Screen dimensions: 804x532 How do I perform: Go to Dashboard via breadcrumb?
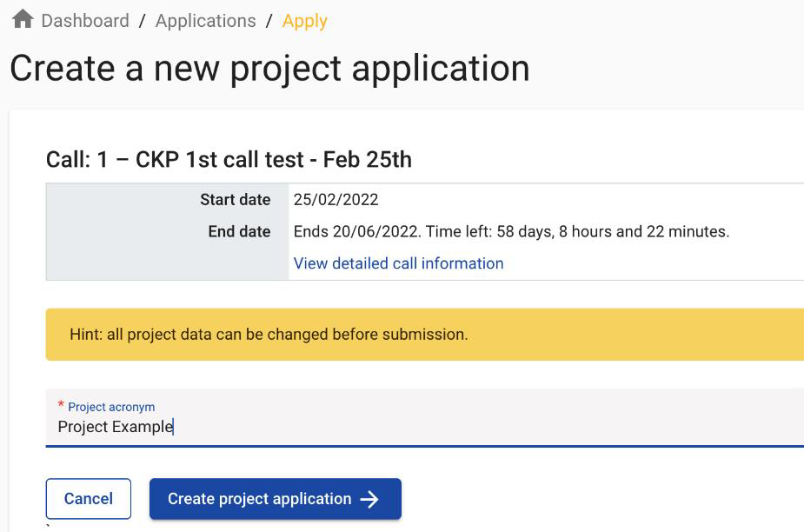[x=85, y=21]
